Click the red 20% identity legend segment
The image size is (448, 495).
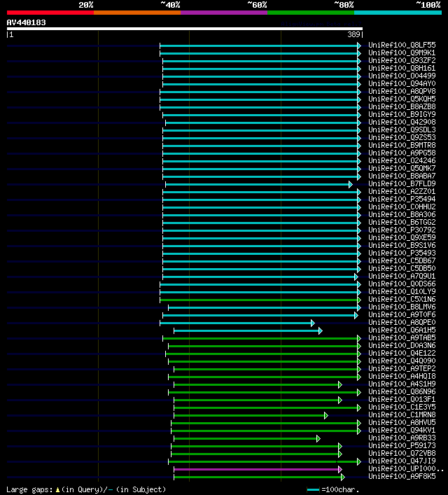point(50,13)
